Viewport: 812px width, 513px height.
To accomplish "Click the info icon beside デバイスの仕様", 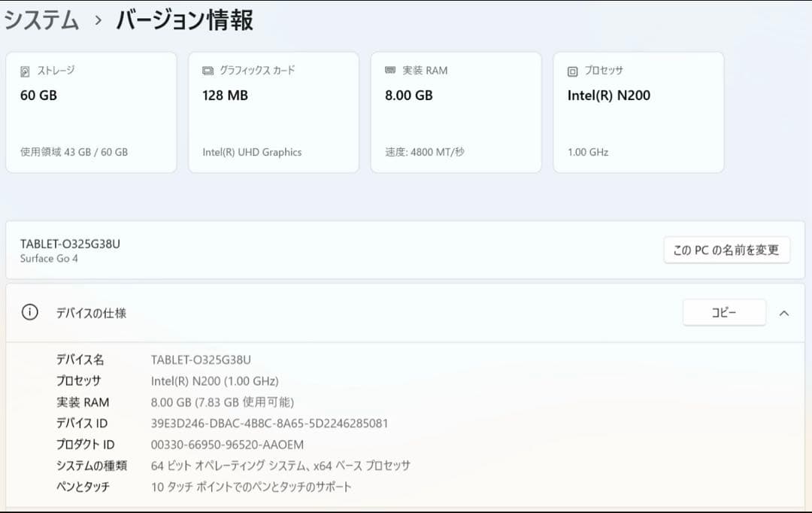I will (29, 313).
